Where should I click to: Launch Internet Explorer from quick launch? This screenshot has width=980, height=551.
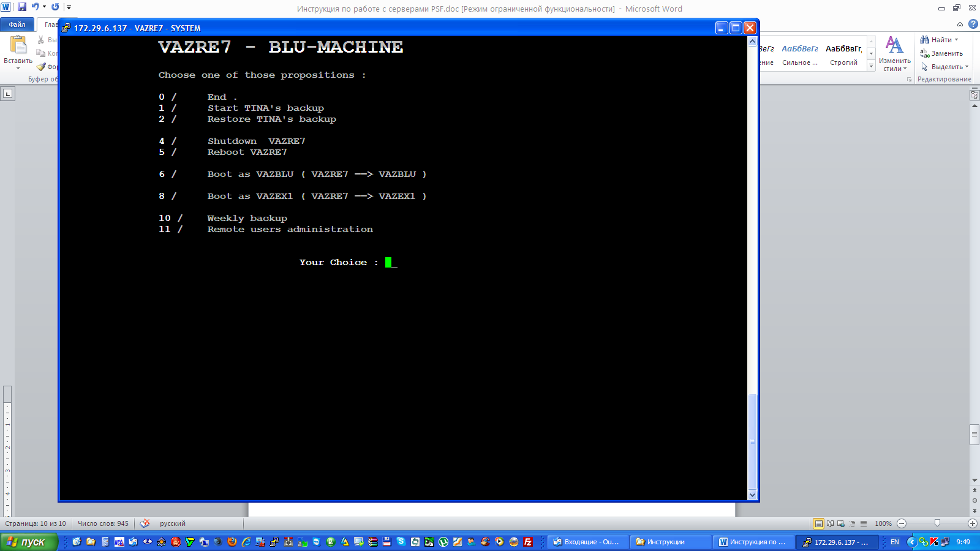click(246, 542)
